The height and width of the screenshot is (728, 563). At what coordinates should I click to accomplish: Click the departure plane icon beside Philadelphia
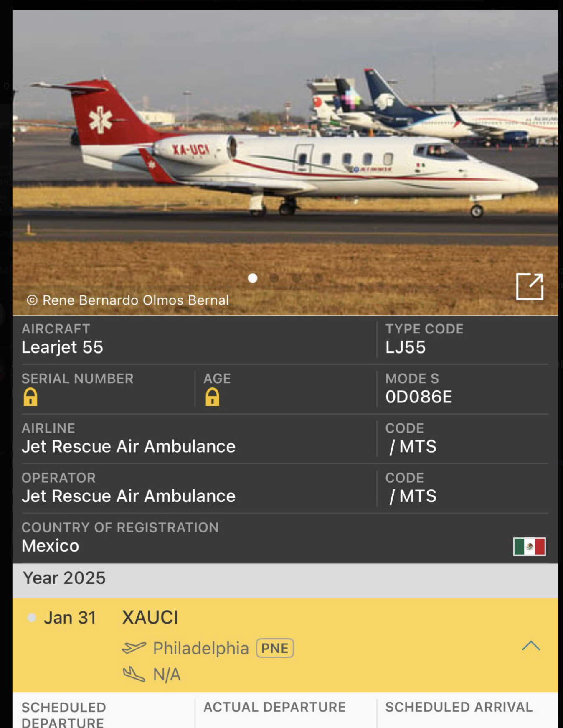[x=134, y=648]
